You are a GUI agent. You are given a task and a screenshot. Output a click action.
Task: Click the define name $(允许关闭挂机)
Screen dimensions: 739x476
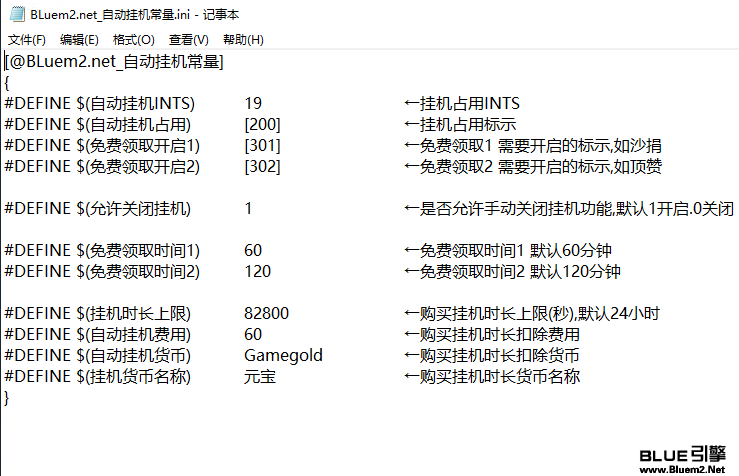(133, 208)
